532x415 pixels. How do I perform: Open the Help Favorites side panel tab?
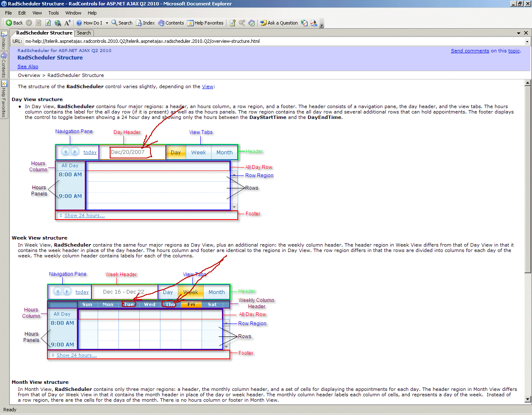(4, 99)
